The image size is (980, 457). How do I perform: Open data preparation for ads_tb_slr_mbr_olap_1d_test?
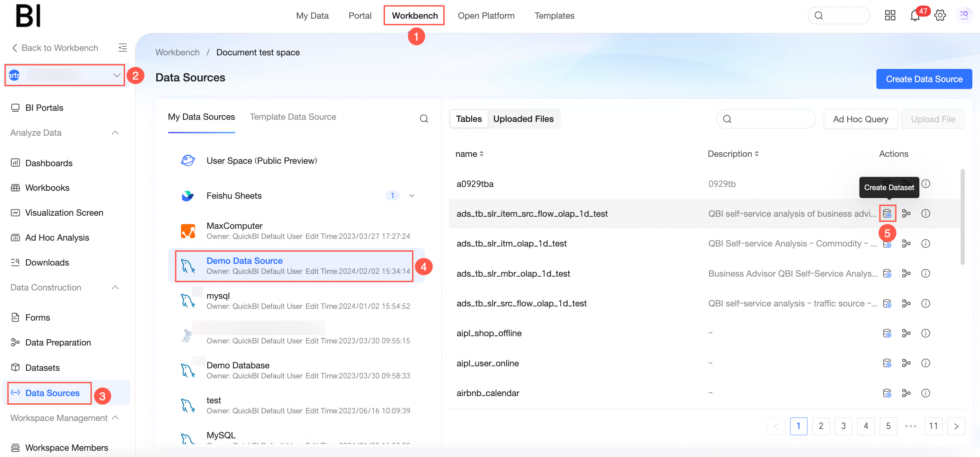click(906, 274)
